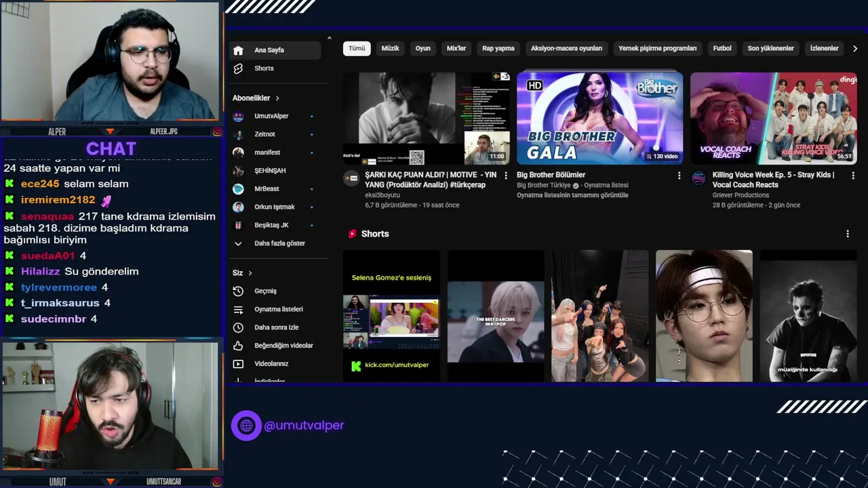Click username iremirem2182 in chat
Viewport: 868px width, 488px height.
[58, 200]
